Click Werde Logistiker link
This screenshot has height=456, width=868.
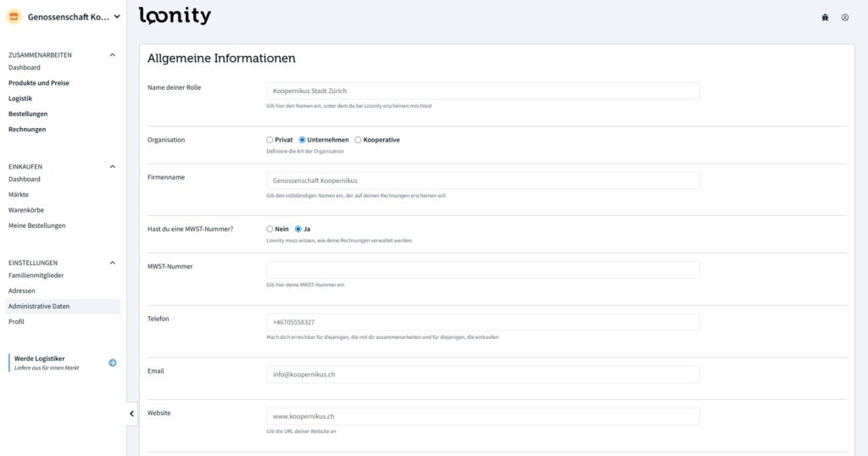point(40,359)
